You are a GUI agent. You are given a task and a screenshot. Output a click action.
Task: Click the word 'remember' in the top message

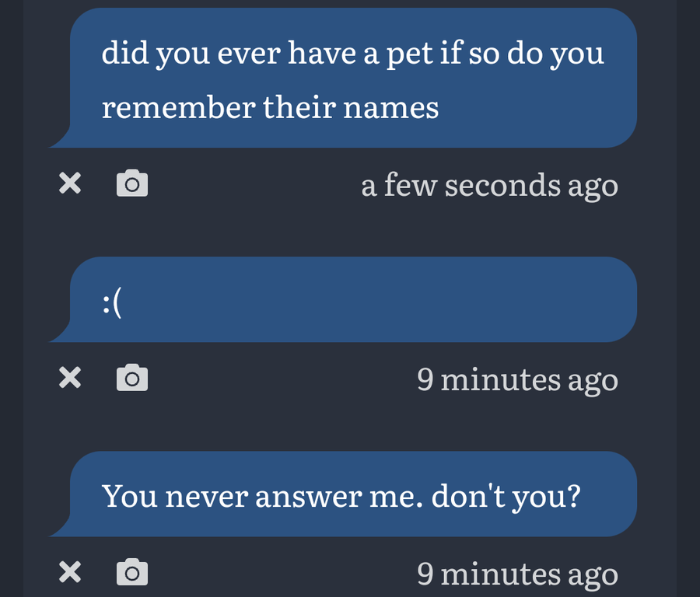pos(179,107)
